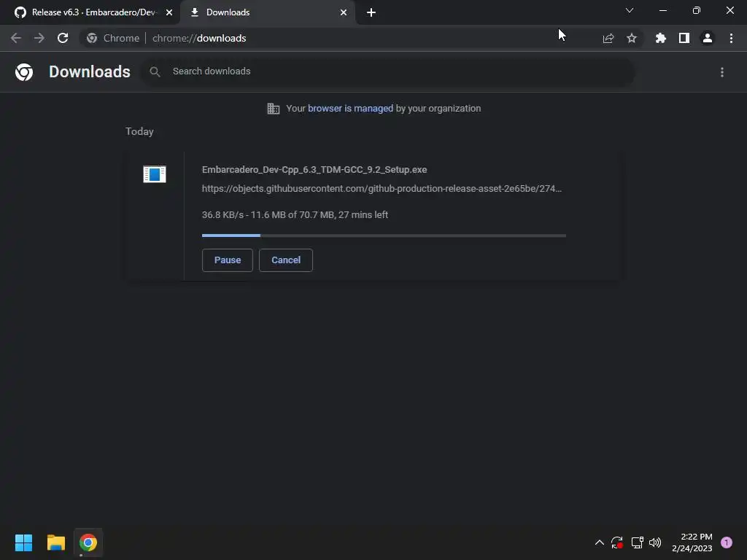Open File Explorer from the taskbar
747x560 pixels.
[x=55, y=542]
